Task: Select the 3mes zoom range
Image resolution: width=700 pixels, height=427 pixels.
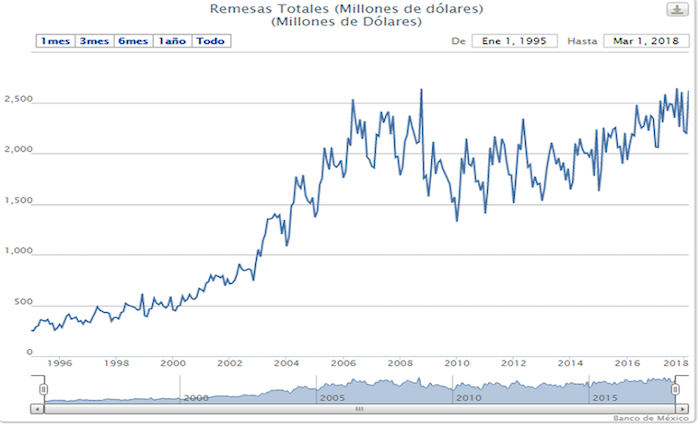Action: [x=93, y=41]
